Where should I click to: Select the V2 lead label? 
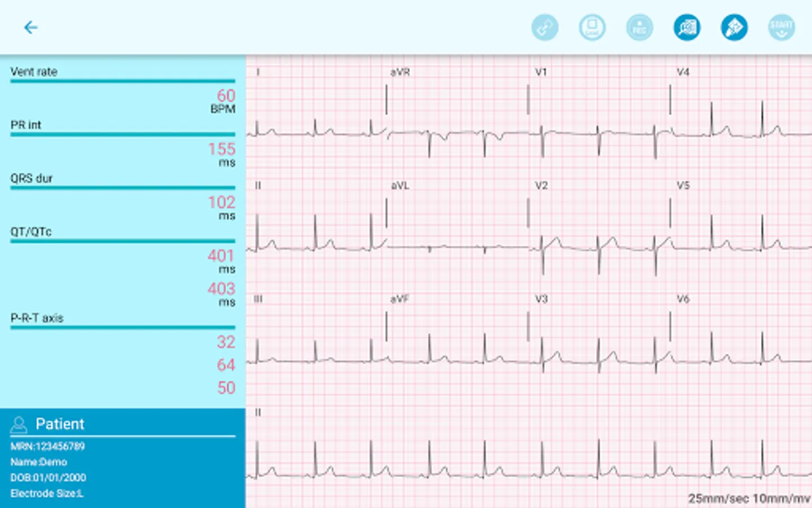541,186
